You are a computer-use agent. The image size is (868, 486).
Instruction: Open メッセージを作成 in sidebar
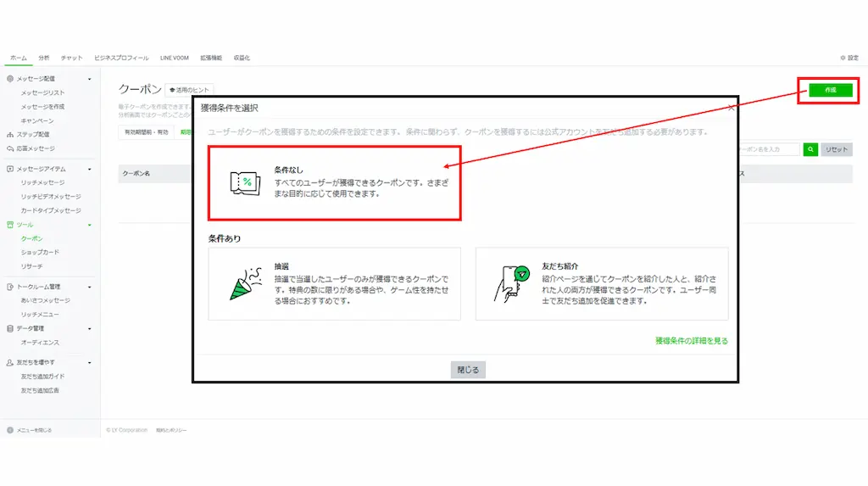[42, 106]
